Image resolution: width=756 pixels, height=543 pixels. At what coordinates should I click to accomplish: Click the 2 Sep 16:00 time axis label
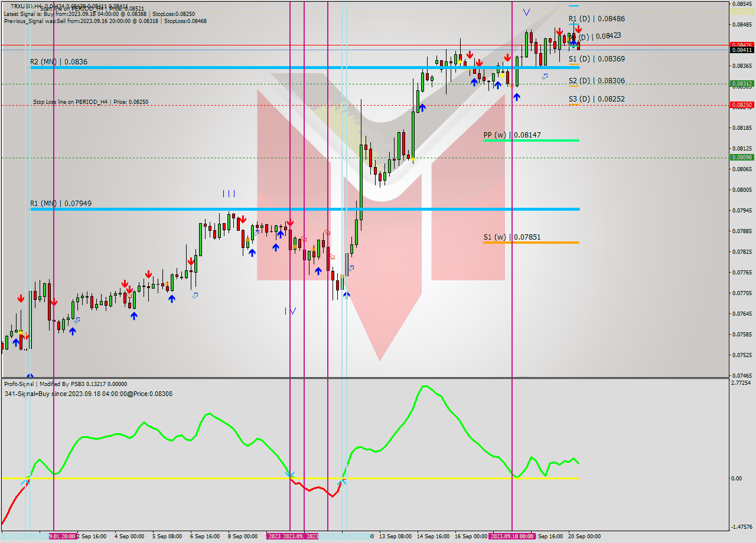click(92, 537)
